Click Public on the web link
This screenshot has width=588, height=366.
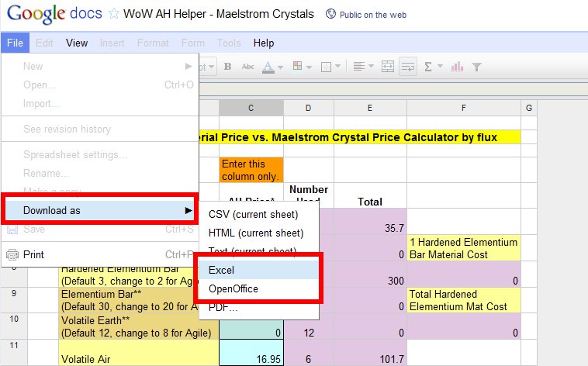(373, 15)
